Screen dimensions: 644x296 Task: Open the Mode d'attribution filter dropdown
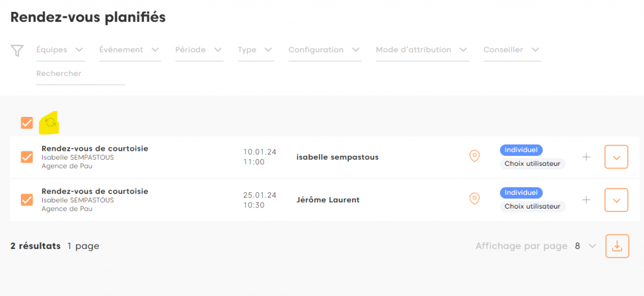[422, 50]
